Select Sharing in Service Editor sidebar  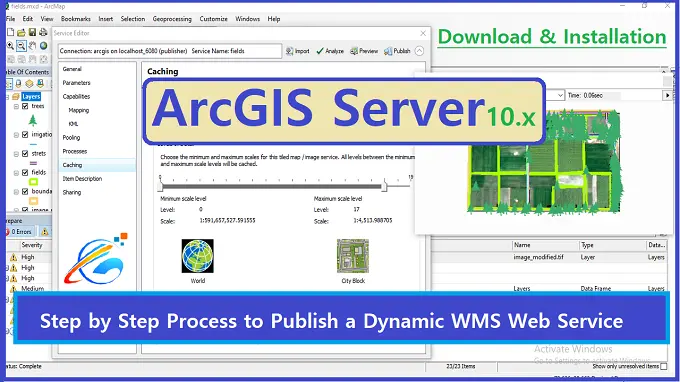click(72, 193)
